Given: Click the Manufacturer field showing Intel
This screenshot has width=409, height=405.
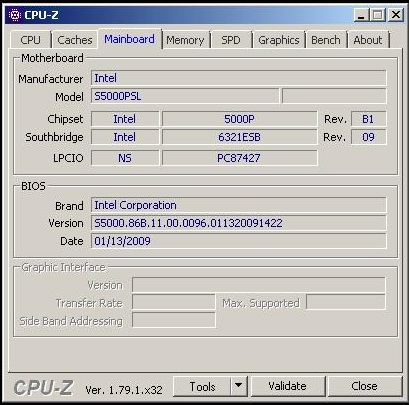Looking at the screenshot, I should (238, 78).
